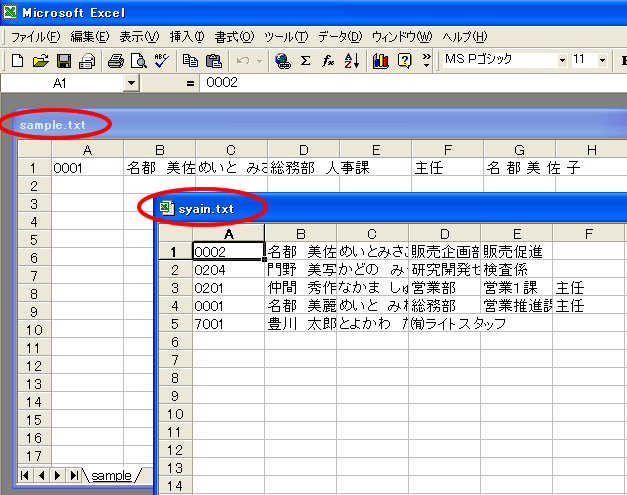Click the Name Box showing A1
The height and width of the screenshot is (495, 627).
[x=63, y=84]
